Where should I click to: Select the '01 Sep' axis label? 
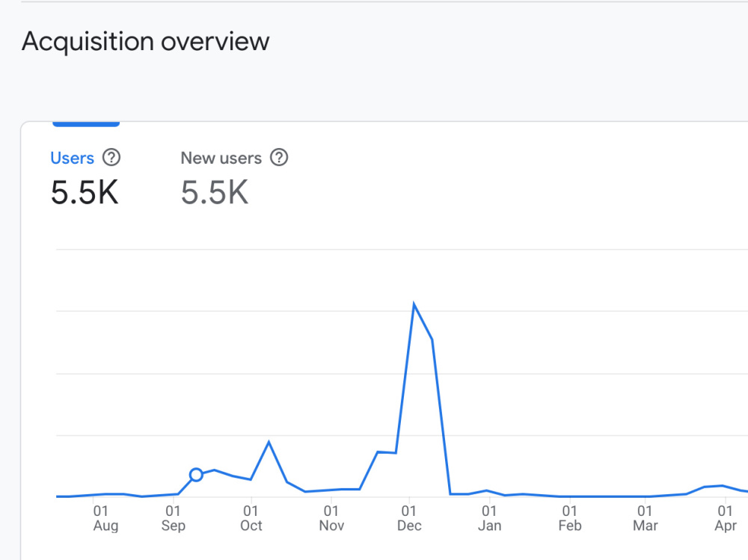tap(174, 518)
